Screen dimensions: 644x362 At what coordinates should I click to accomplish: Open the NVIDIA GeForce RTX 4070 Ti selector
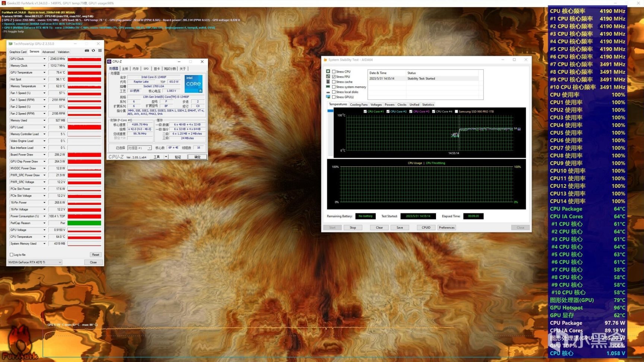point(35,262)
